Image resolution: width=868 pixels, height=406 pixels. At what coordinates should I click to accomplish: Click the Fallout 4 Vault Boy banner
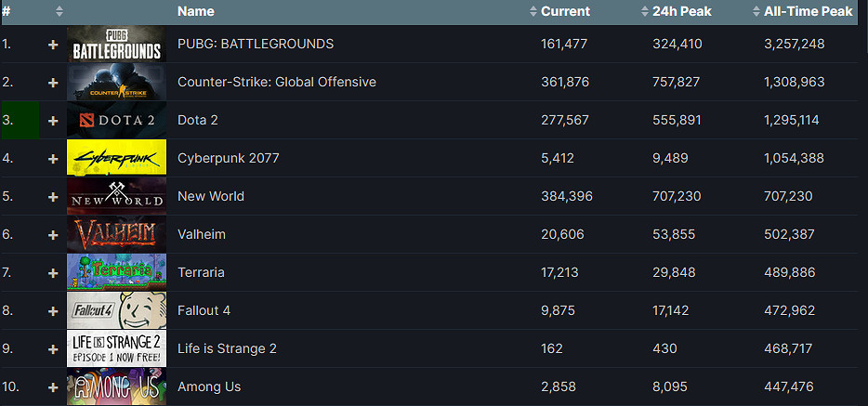point(116,311)
